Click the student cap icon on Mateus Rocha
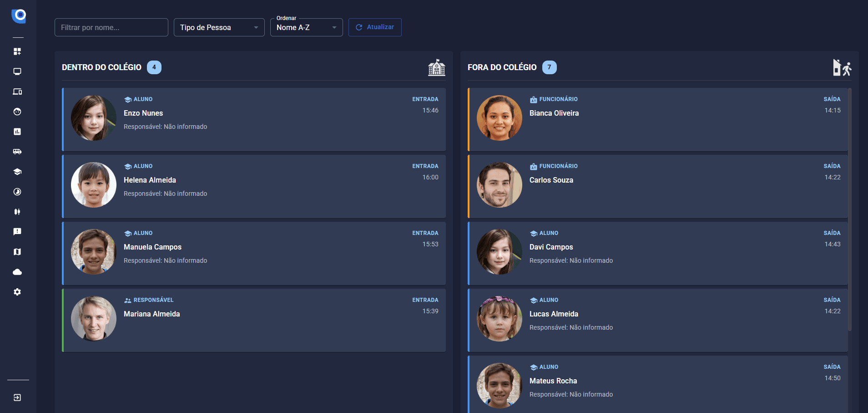 pyautogui.click(x=534, y=367)
